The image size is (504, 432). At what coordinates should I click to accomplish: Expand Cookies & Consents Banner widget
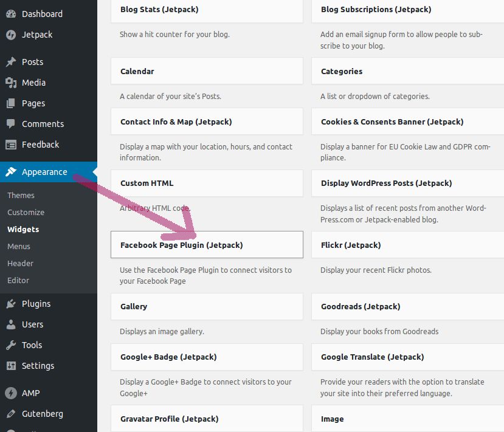(407, 122)
